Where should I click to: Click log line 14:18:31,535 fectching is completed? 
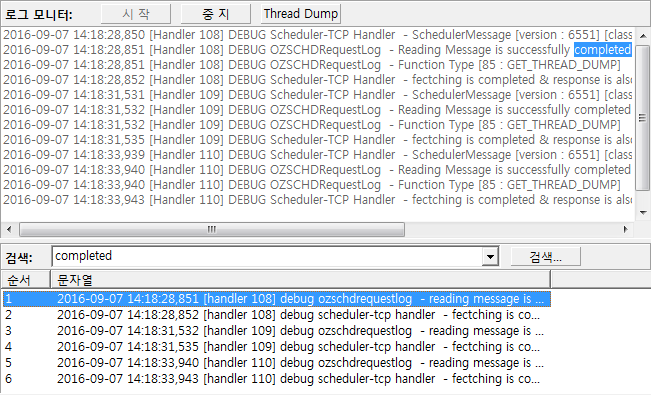[318, 140]
